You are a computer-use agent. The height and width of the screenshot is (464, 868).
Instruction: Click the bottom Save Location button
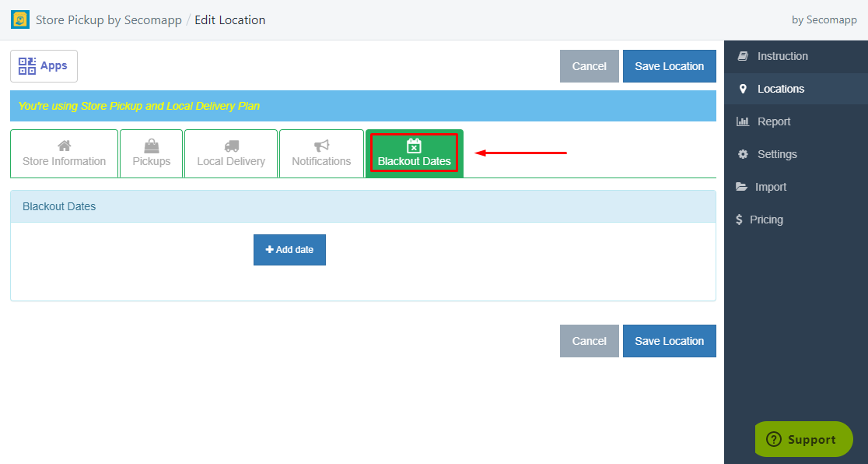669,341
